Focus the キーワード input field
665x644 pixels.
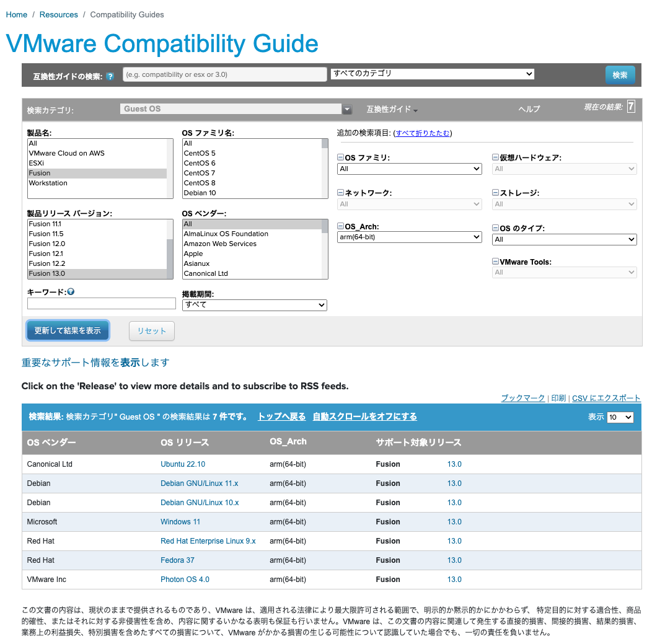tap(102, 303)
